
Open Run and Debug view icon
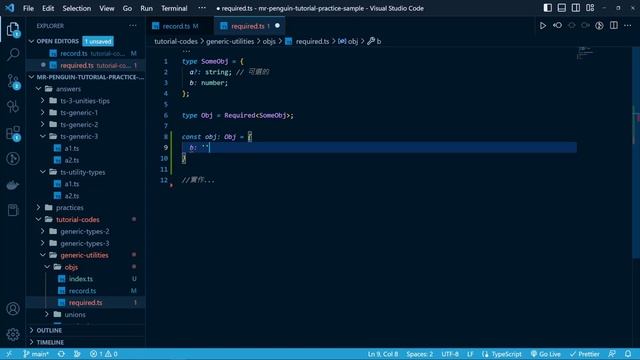point(13,107)
